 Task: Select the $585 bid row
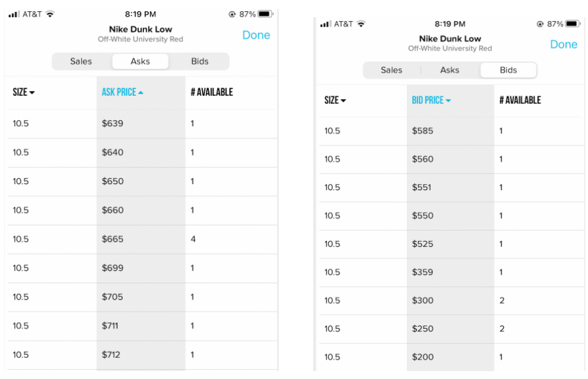coord(449,131)
